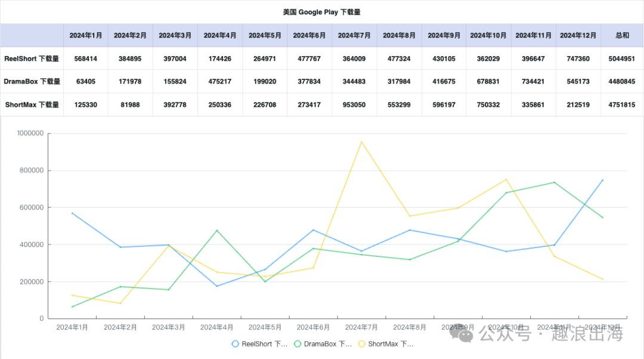644x359 pixels.
Task: Select cell with value 335861
Action: pos(533,105)
